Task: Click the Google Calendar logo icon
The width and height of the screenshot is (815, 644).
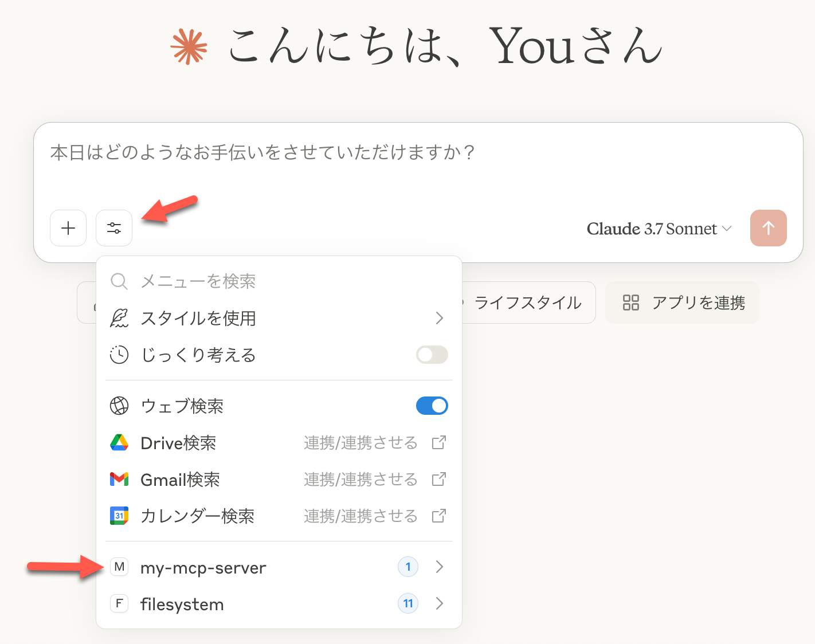Action: click(119, 516)
